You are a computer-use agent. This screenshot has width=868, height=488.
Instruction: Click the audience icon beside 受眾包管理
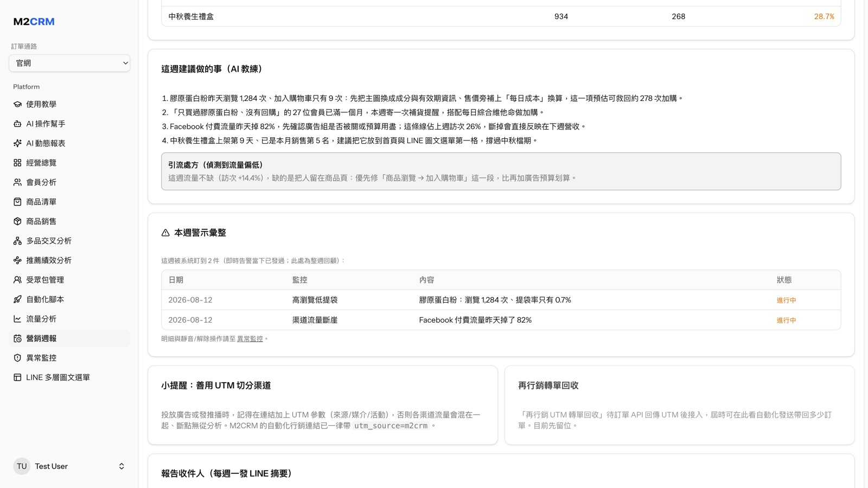pyautogui.click(x=17, y=280)
